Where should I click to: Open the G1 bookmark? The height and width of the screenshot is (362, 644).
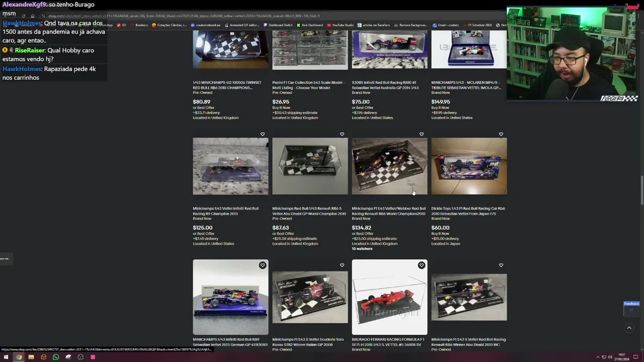[x=121, y=25]
